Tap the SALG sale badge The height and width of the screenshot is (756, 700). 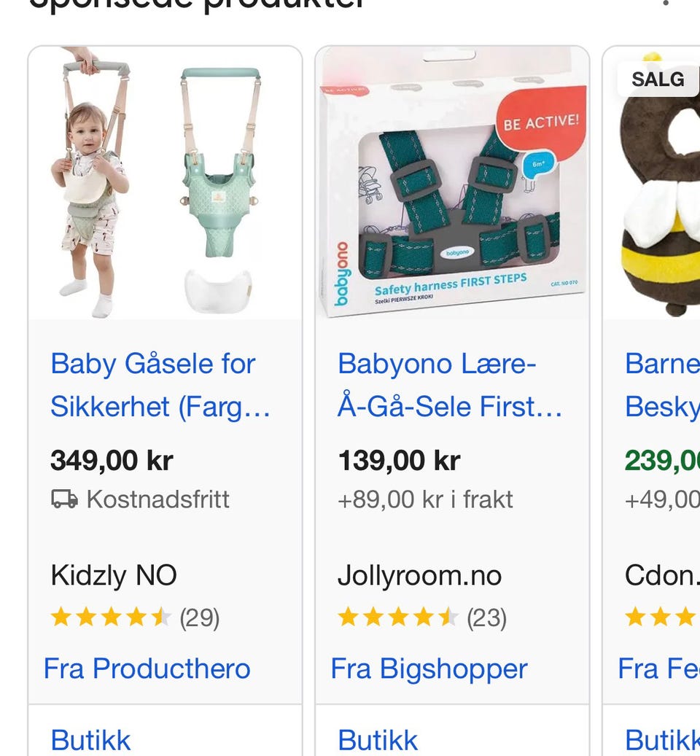(658, 79)
